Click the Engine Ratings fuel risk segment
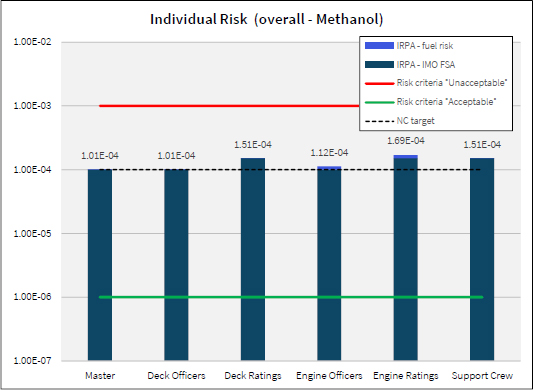This screenshot has height=390, width=533. coord(406,156)
